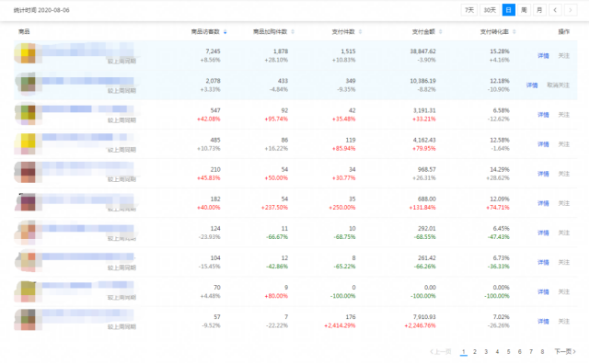Open first product's thumbnail image

click(25, 53)
